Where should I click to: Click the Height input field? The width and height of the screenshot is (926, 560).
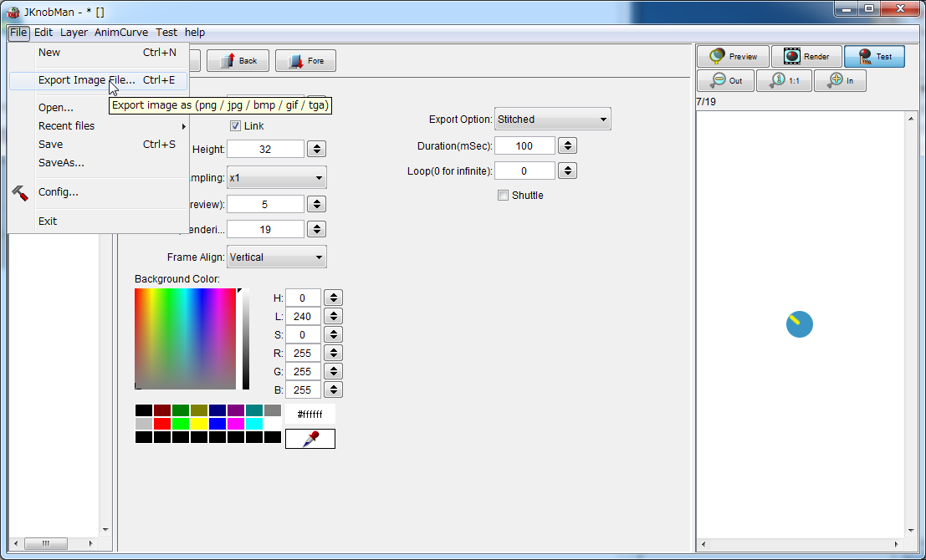265,149
